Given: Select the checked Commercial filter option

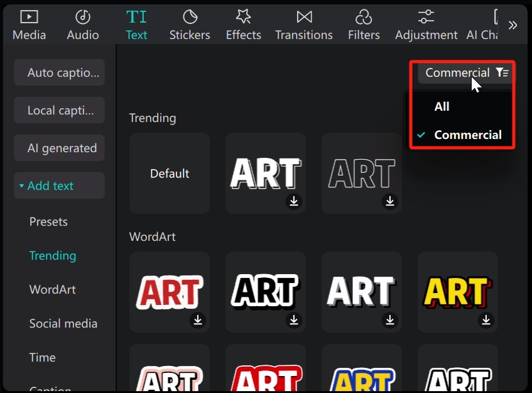Looking at the screenshot, I should [467, 135].
